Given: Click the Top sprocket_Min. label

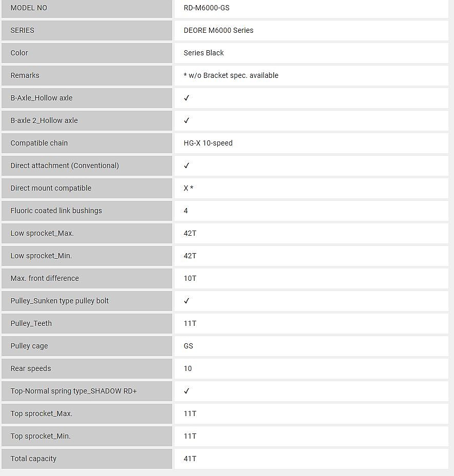Looking at the screenshot, I should coord(40,436).
